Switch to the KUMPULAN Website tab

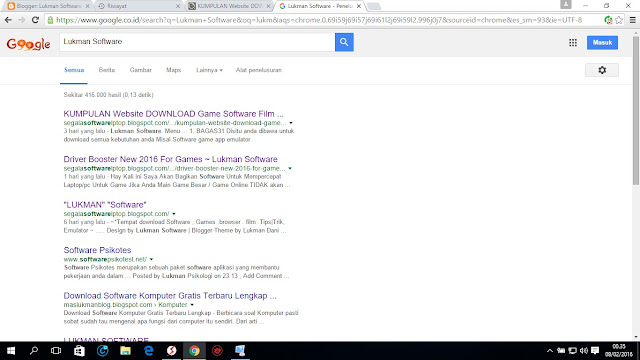pyautogui.click(x=229, y=6)
